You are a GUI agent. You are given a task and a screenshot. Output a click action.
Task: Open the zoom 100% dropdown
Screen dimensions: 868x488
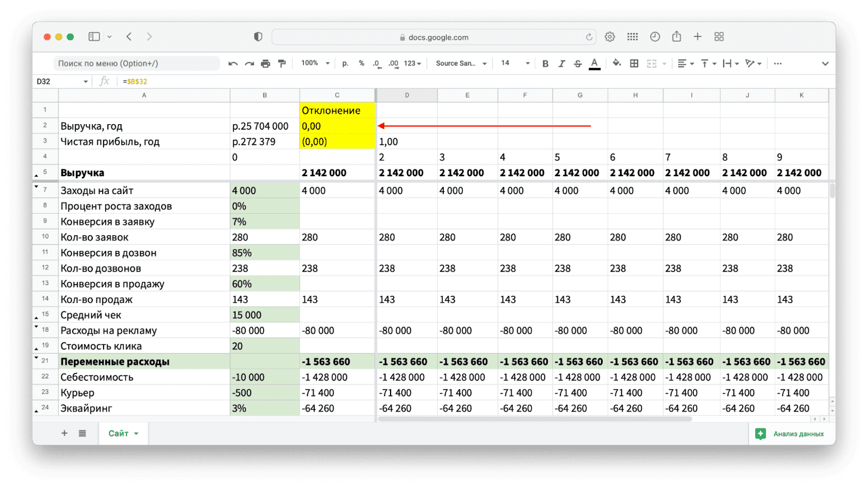[x=315, y=63]
